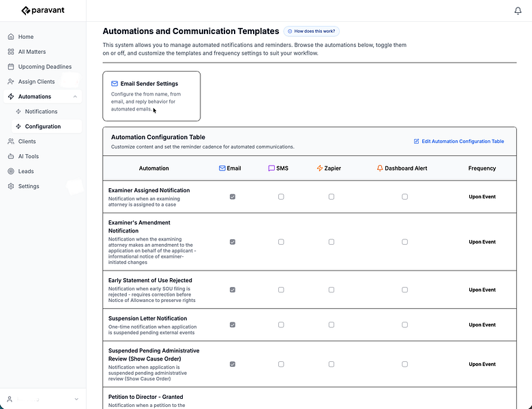The height and width of the screenshot is (409, 532).
Task: Click the Notifications sub-item bolt icon
Action: (18, 111)
